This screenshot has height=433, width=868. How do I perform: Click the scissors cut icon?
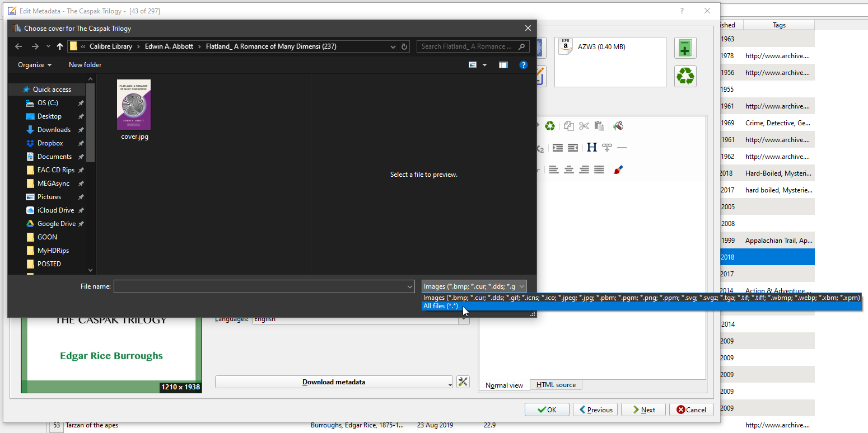[584, 126]
